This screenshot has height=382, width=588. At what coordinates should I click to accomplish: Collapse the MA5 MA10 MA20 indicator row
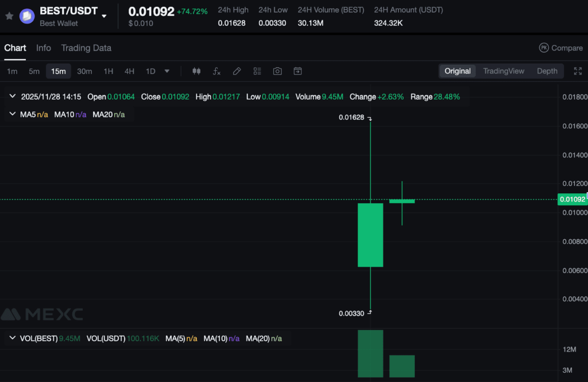click(13, 114)
